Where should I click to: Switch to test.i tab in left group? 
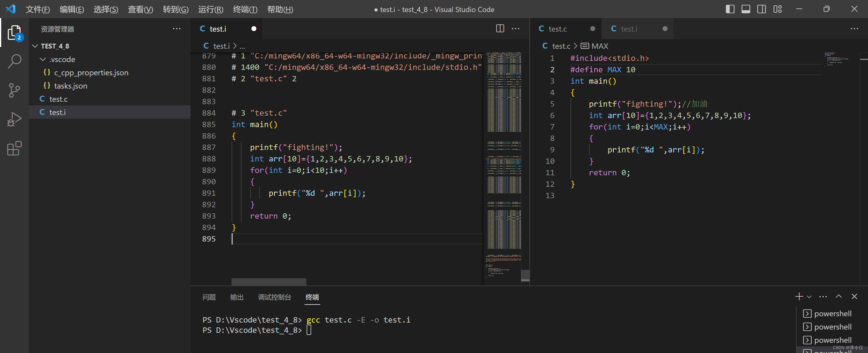[227, 29]
